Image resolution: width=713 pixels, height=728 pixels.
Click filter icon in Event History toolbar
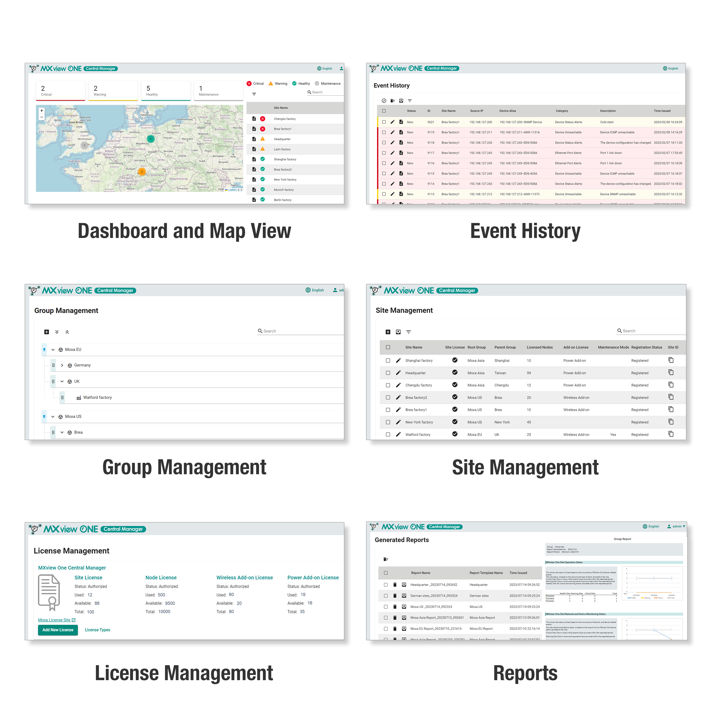(410, 101)
